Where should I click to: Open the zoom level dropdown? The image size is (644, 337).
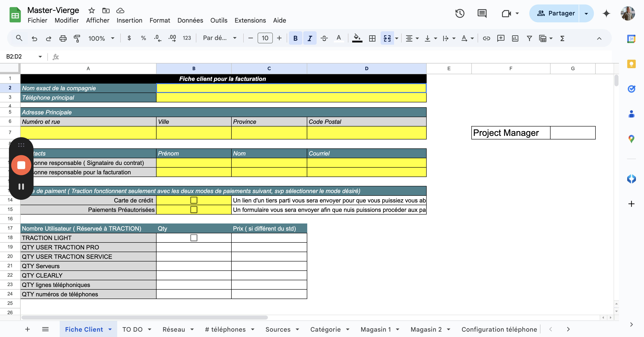(101, 38)
